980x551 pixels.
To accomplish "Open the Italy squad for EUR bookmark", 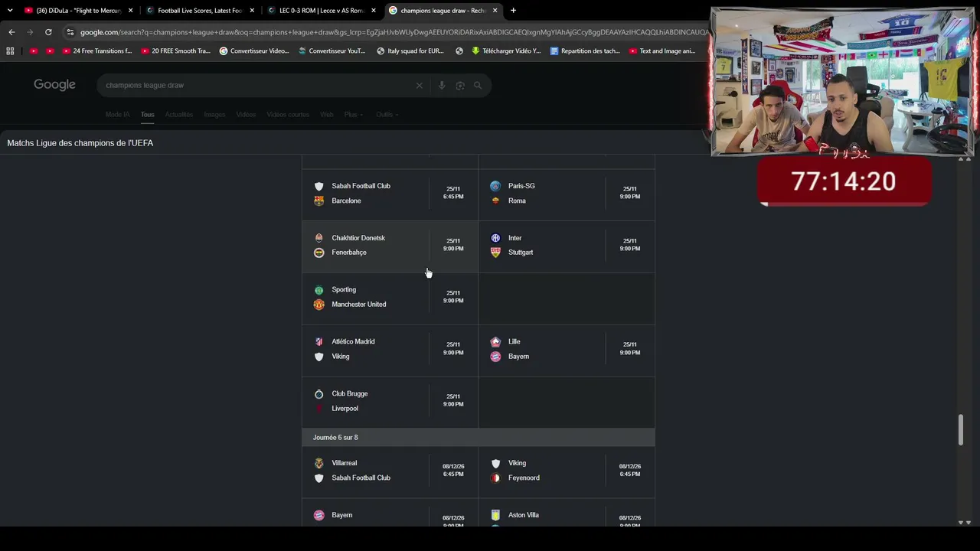I will pos(410,51).
